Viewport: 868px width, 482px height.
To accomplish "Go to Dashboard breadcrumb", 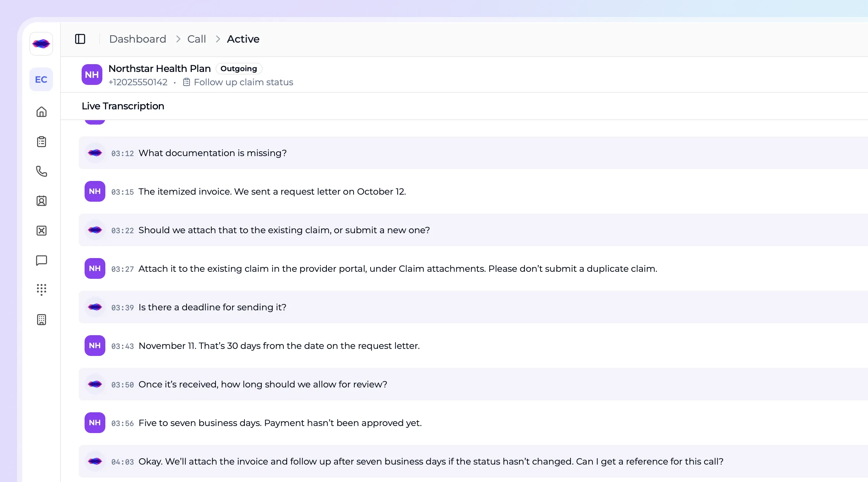I will coord(138,39).
